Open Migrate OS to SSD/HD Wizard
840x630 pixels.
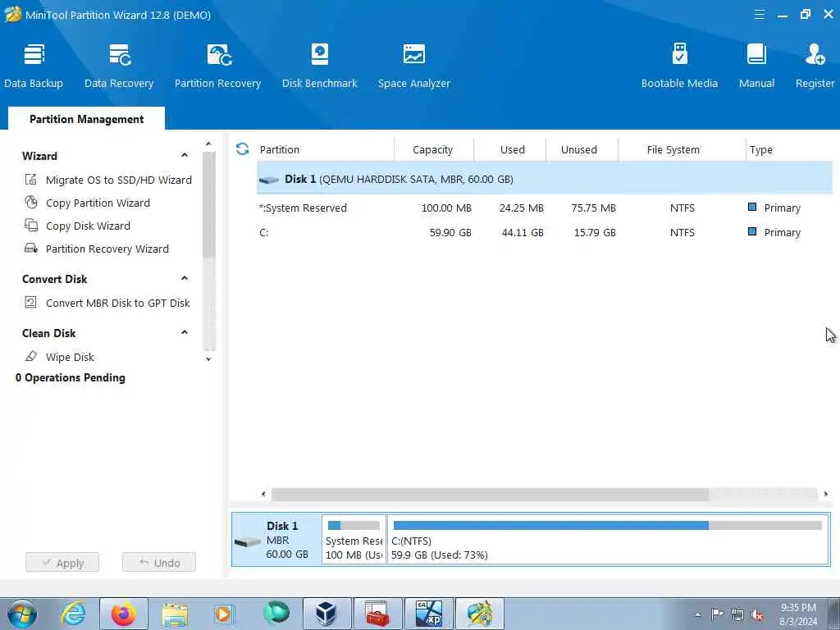pos(119,180)
